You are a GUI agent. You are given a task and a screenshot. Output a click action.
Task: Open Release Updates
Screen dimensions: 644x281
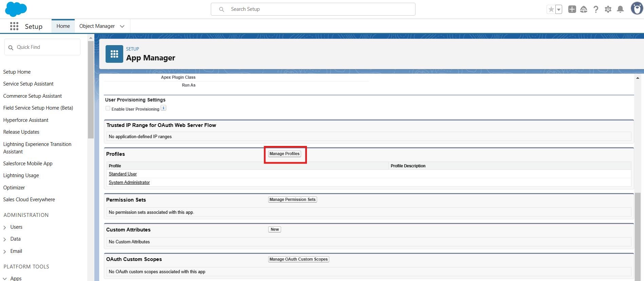[x=21, y=132]
